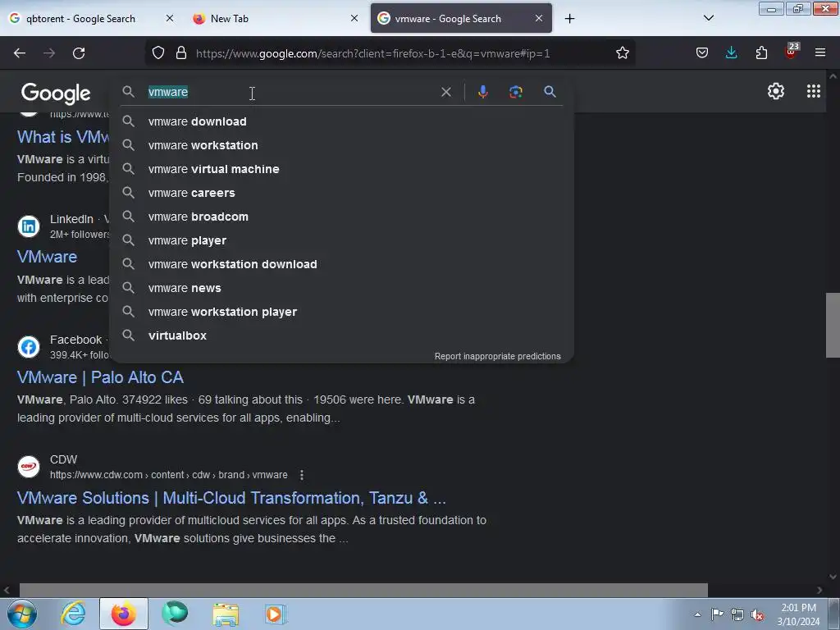Screen dimensions: 840x630
Task: Click the Facebook favicon icon
Action: (29, 347)
